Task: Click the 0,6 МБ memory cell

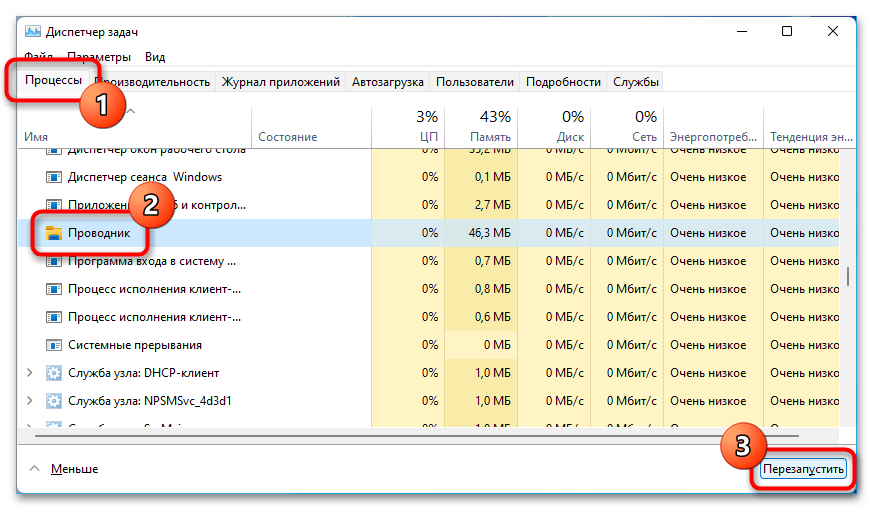Action: tap(482, 317)
